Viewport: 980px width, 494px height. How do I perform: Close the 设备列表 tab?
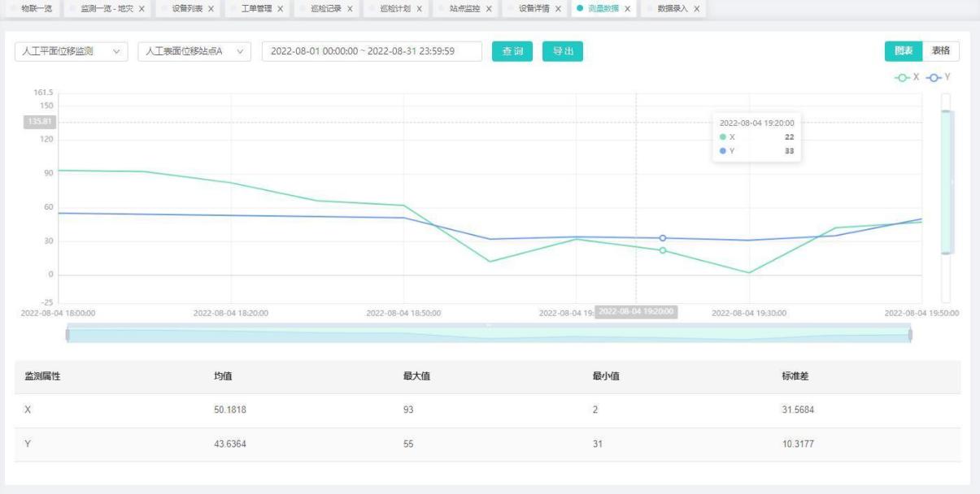pos(211,9)
